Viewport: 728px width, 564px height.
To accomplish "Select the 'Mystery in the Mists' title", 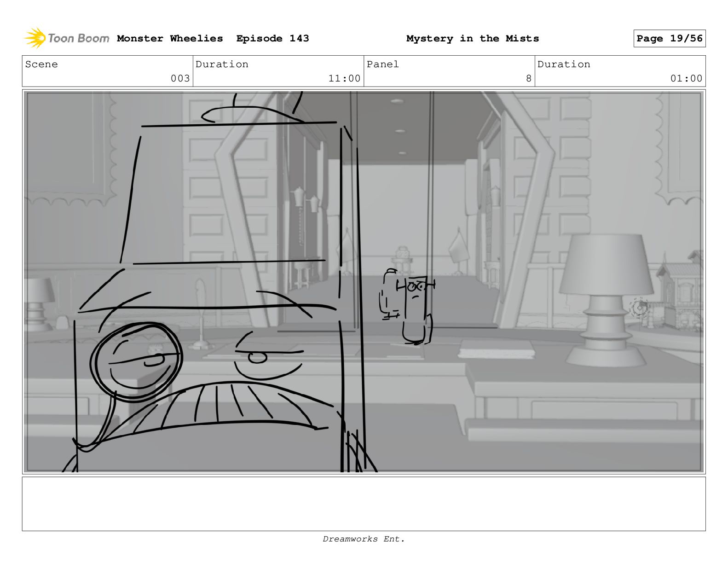I will (473, 39).
